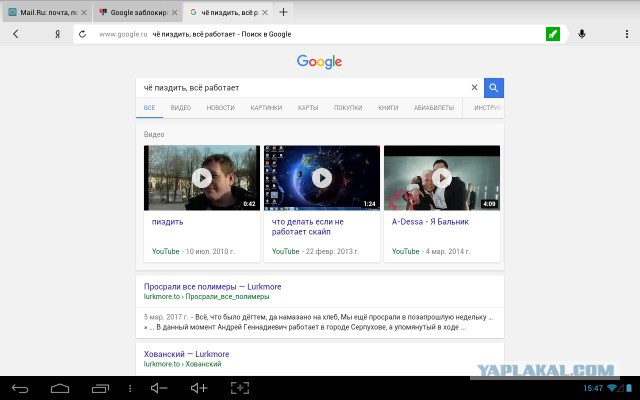Tap the navigation bar three-dot menu
This screenshot has height=400, width=640.
pos(130,389)
